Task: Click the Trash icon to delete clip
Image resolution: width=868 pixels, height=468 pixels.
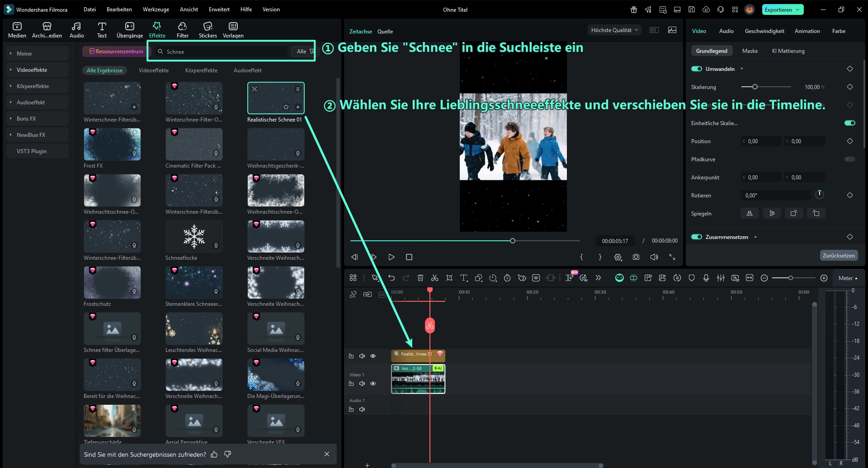Action: 420,278
